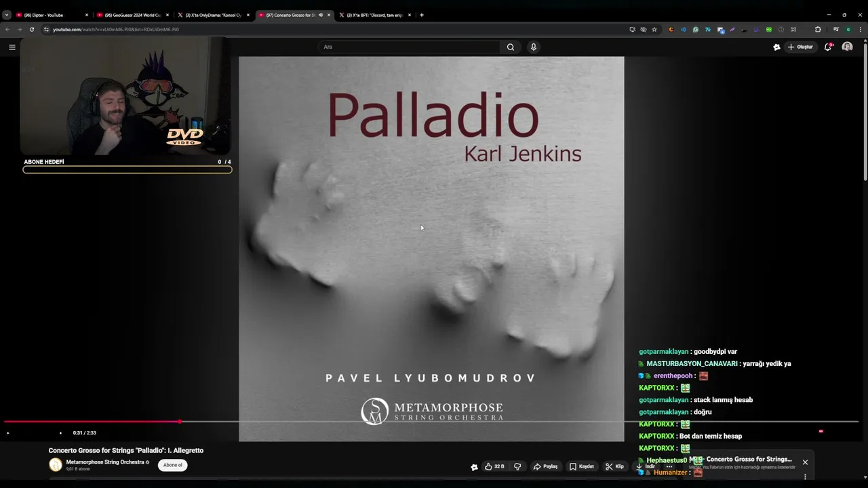
Task: Switch to X'te OnlyDrama tab
Action: click(214, 15)
